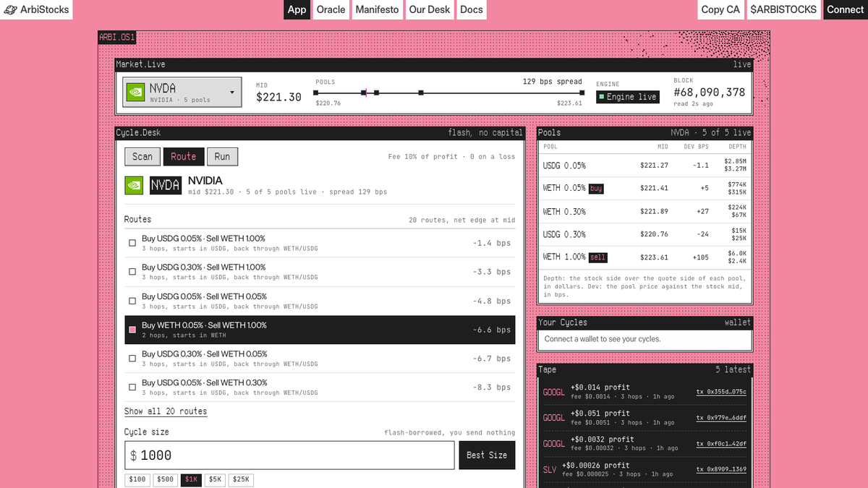Click the NVDA ticker badge in Cycle.Desk

pos(165,185)
